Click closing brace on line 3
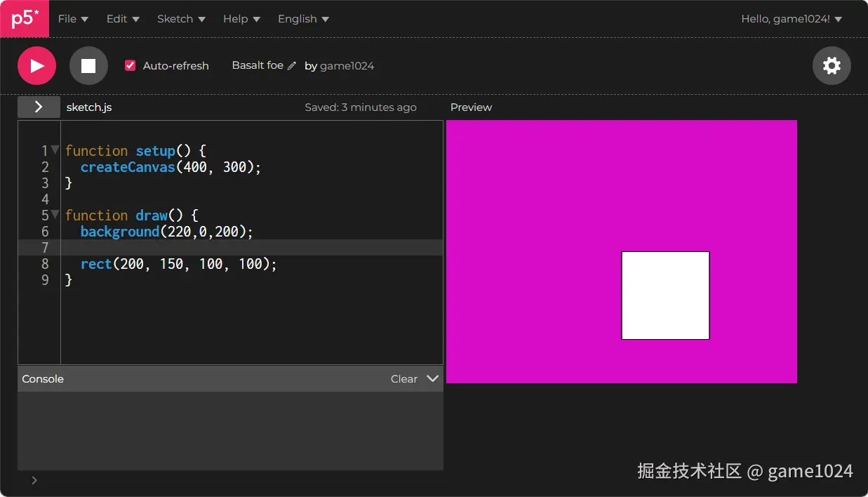This screenshot has height=497, width=868. pos(69,183)
